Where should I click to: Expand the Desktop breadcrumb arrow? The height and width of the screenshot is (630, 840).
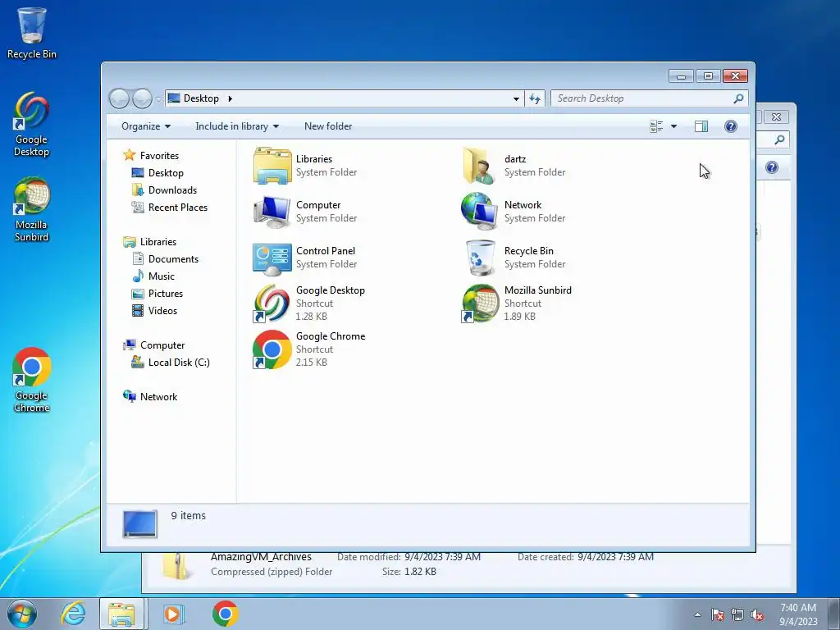pyautogui.click(x=230, y=98)
